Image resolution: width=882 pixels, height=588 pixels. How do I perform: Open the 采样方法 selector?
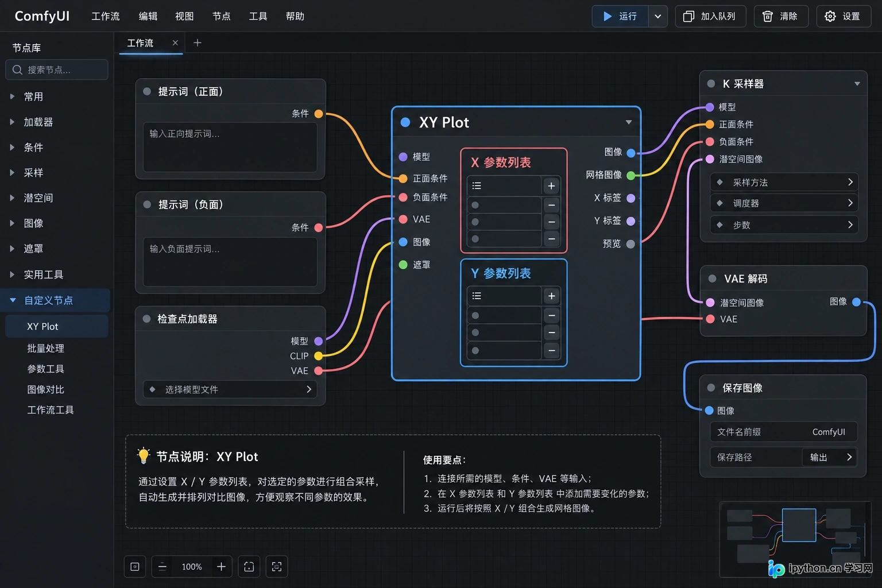click(x=784, y=182)
